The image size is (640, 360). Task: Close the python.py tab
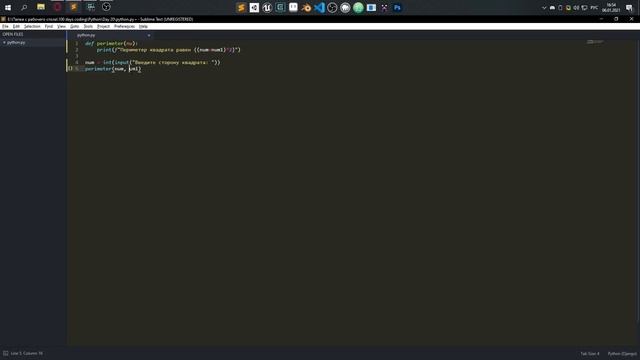(149, 36)
